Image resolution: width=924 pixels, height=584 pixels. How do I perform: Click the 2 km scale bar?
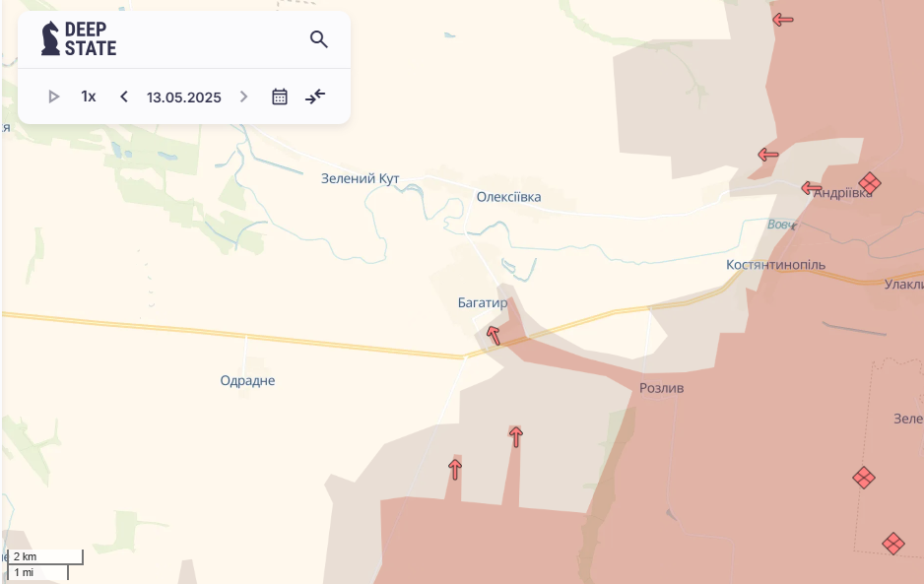(x=45, y=556)
